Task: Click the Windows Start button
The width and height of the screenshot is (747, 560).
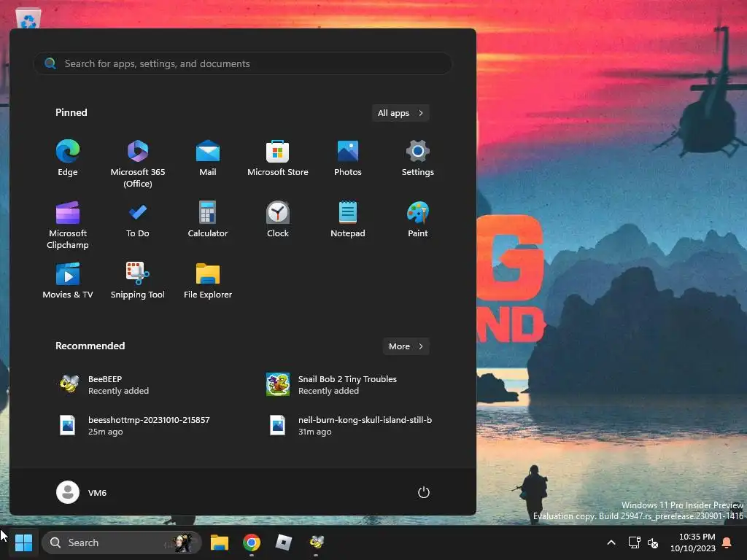Action: 23,542
